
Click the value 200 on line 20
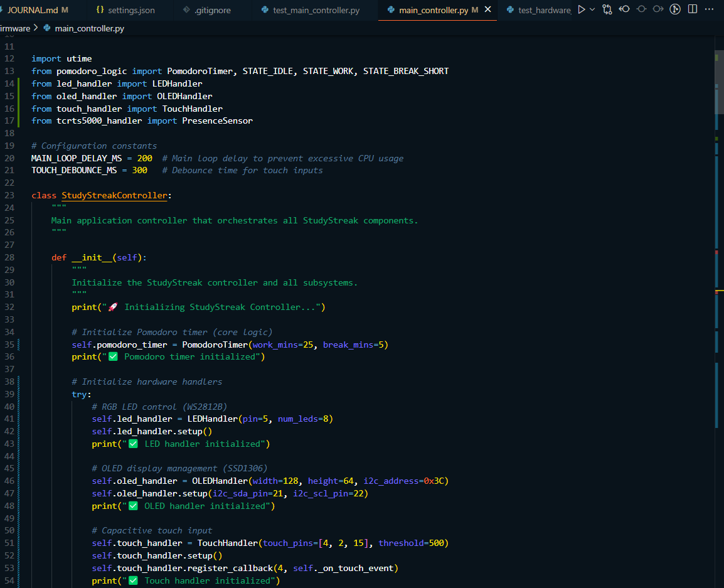click(144, 158)
